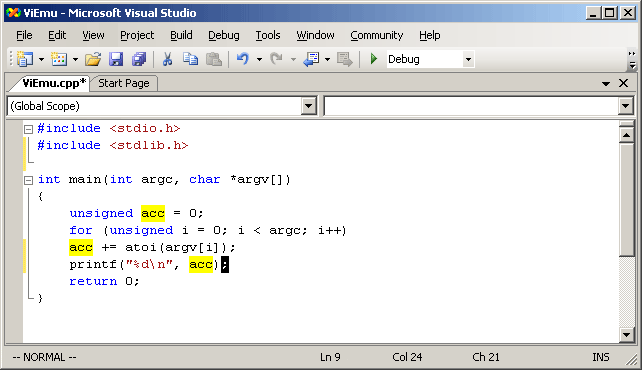The image size is (642, 370).
Task: Collapse the #include block outline
Action: [28, 129]
